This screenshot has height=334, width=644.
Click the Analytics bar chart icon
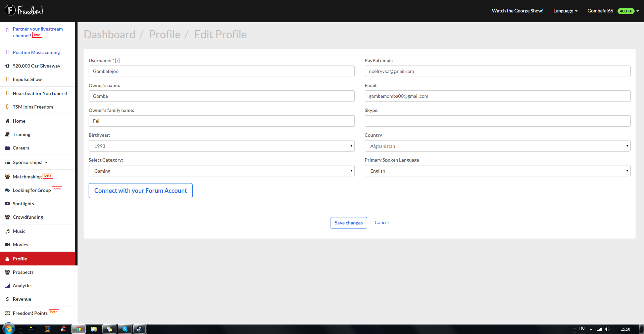(7, 286)
